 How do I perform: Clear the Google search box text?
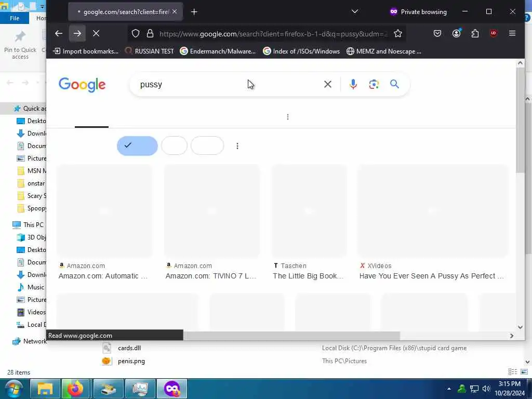pyautogui.click(x=328, y=84)
